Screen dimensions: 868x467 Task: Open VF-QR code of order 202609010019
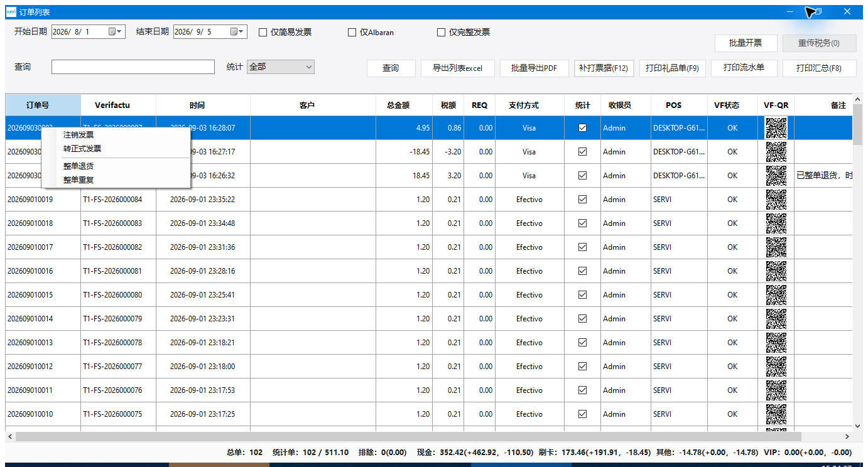[776, 200]
